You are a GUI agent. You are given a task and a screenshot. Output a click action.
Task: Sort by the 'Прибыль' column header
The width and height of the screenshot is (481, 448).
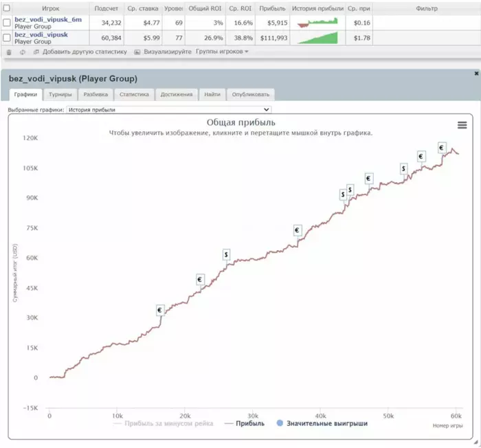coord(272,8)
